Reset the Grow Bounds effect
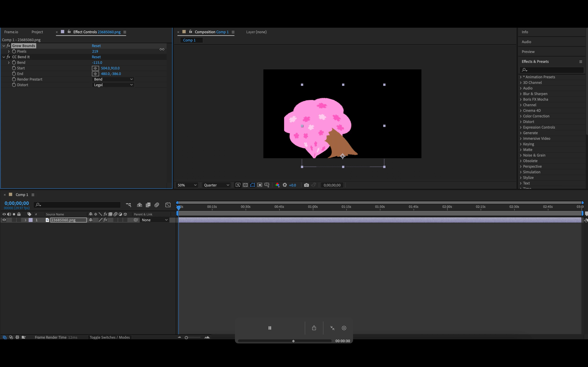Image resolution: width=588 pixels, height=367 pixels. point(96,46)
